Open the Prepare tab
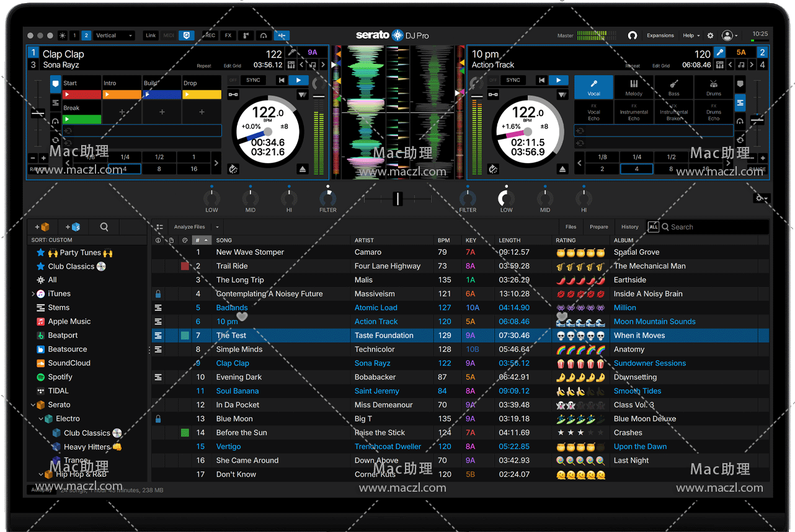 (598, 227)
